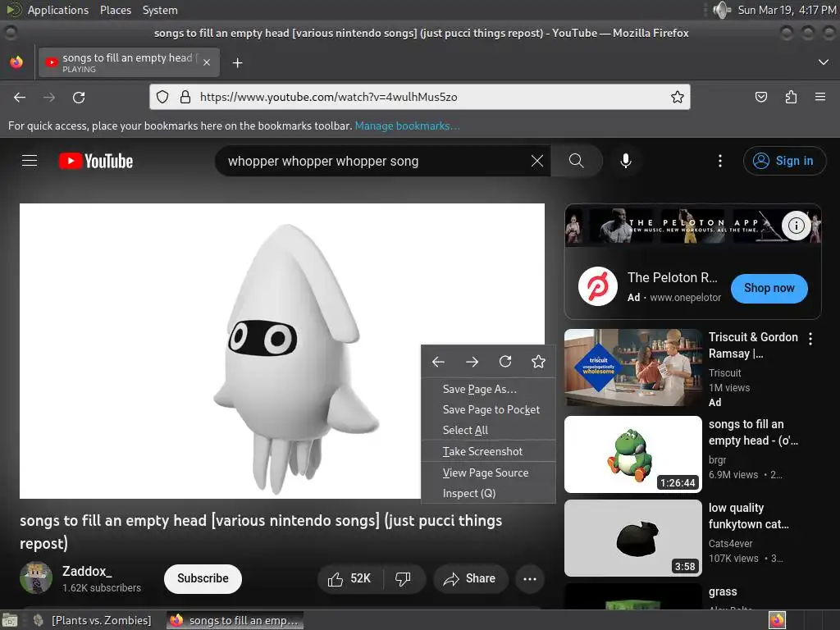Open the Places menu in top panel
The image size is (840, 630).
tap(116, 10)
